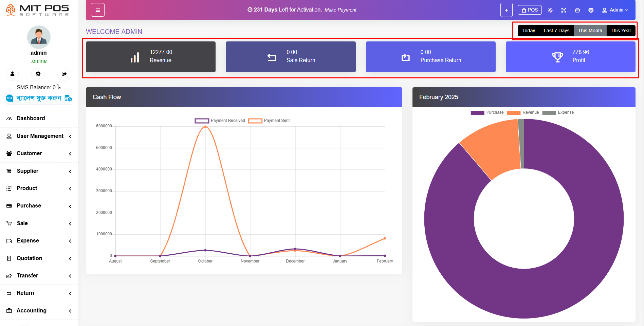
Task: Click the plus quick-add button
Action: tap(506, 10)
